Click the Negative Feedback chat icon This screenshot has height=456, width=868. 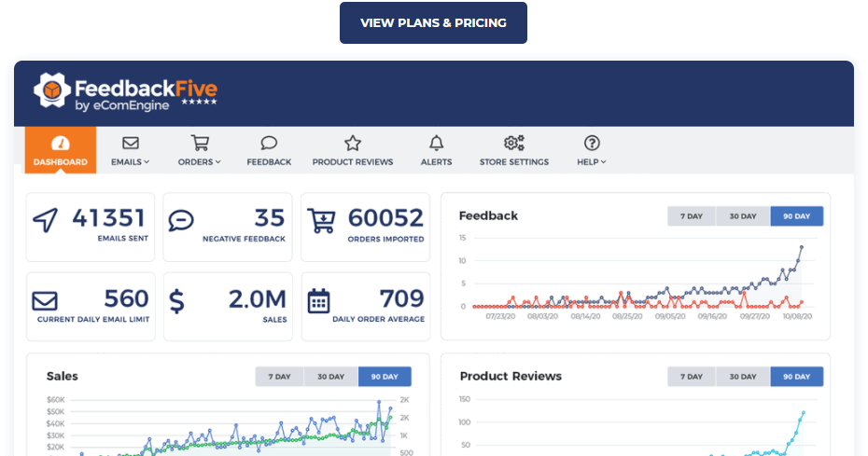181,220
